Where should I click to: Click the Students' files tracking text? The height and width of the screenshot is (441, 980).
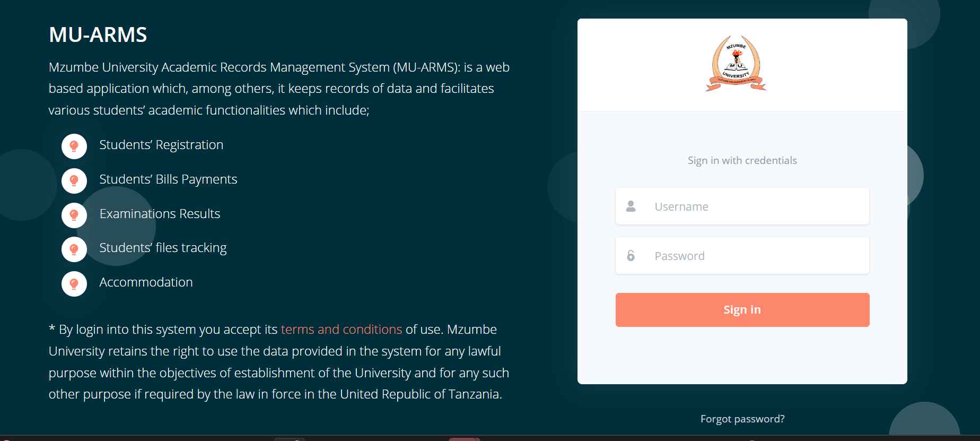click(x=163, y=248)
